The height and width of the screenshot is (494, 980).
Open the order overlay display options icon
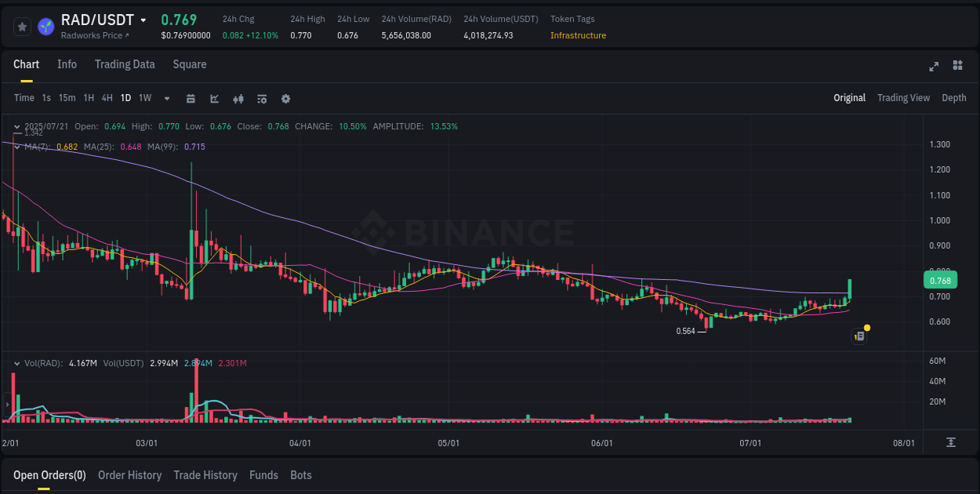coord(261,99)
